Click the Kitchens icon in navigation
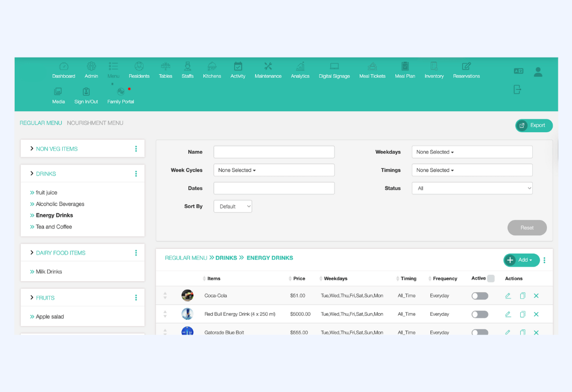Screen dimensions: 572x392 pyautogui.click(x=212, y=67)
